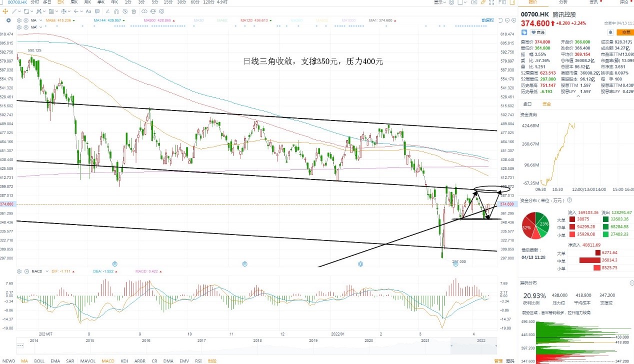Click 管理 manage indicators button
This screenshot has width=634, height=364.
pyautogui.click(x=498, y=360)
